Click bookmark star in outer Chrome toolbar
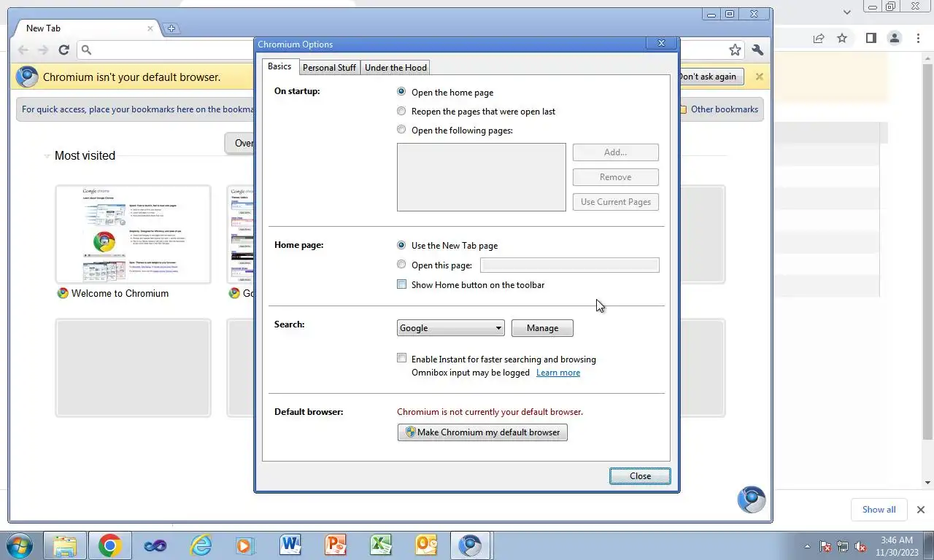The width and height of the screenshot is (934, 560). coord(842,38)
